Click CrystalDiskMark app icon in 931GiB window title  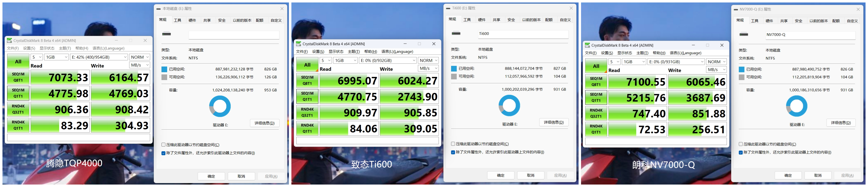[587, 45]
